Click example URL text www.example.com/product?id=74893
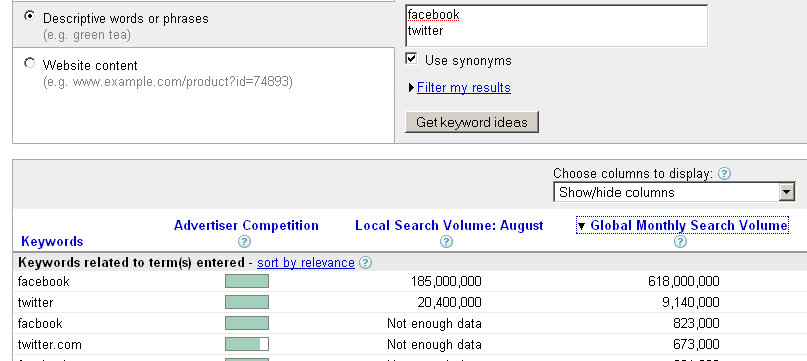Image resolution: width=807 pixels, height=361 pixels. 181,82
